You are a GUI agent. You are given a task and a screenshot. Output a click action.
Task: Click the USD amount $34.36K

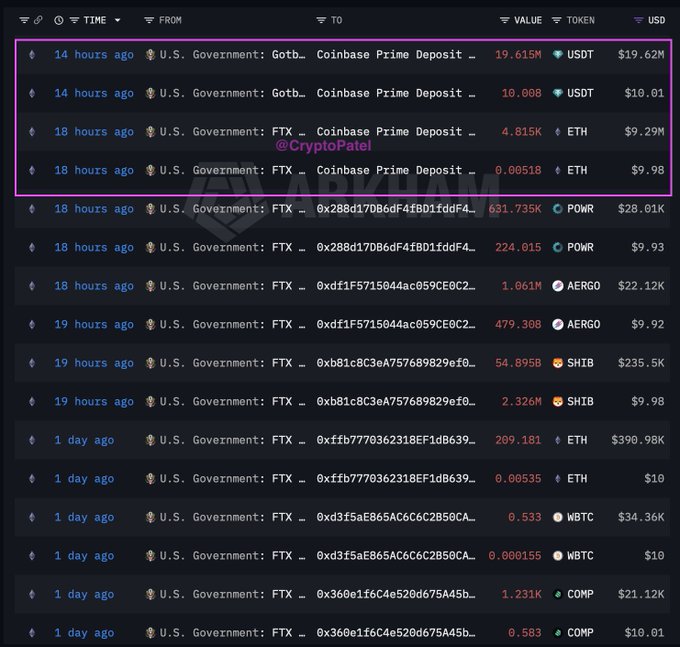(x=641, y=517)
